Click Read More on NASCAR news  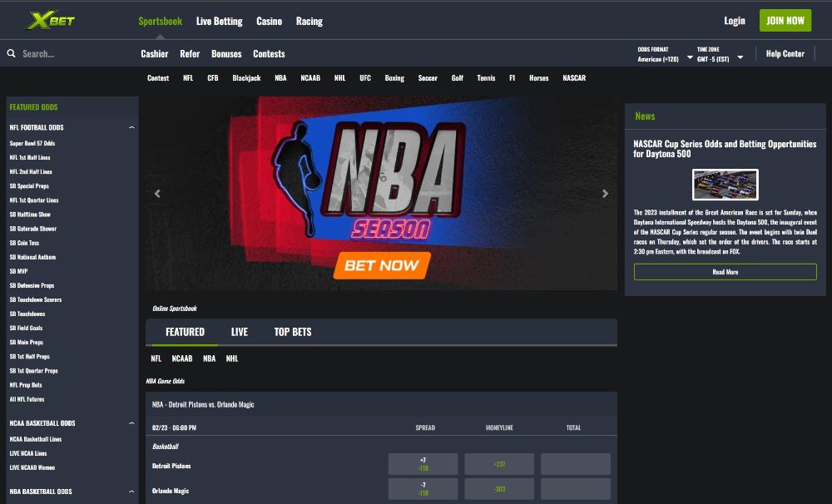pyautogui.click(x=726, y=272)
